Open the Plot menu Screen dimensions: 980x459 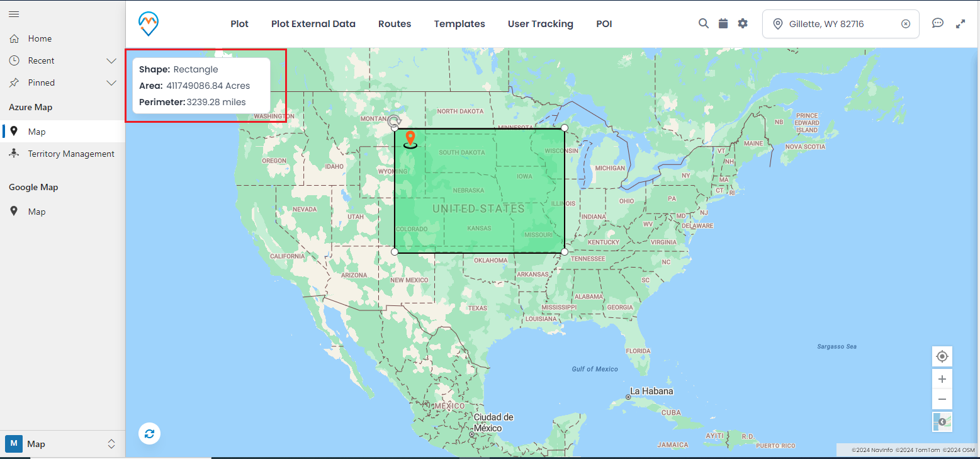tap(239, 24)
